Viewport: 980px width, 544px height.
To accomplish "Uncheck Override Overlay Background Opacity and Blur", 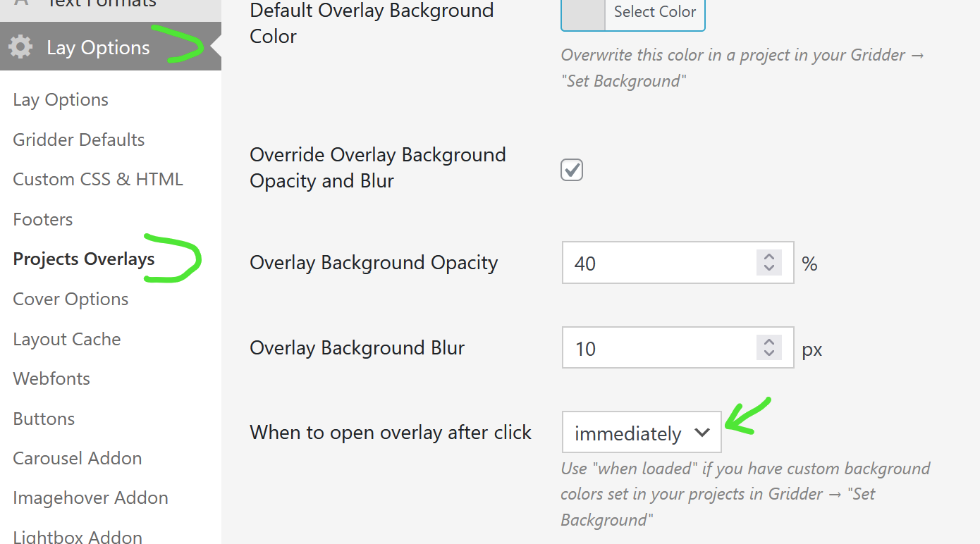I will (x=572, y=170).
